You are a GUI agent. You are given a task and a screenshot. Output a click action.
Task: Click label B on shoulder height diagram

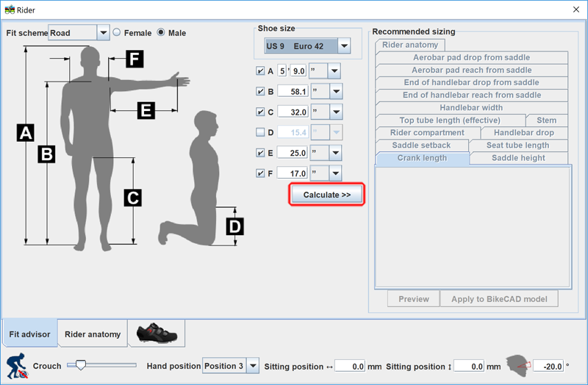point(46,154)
